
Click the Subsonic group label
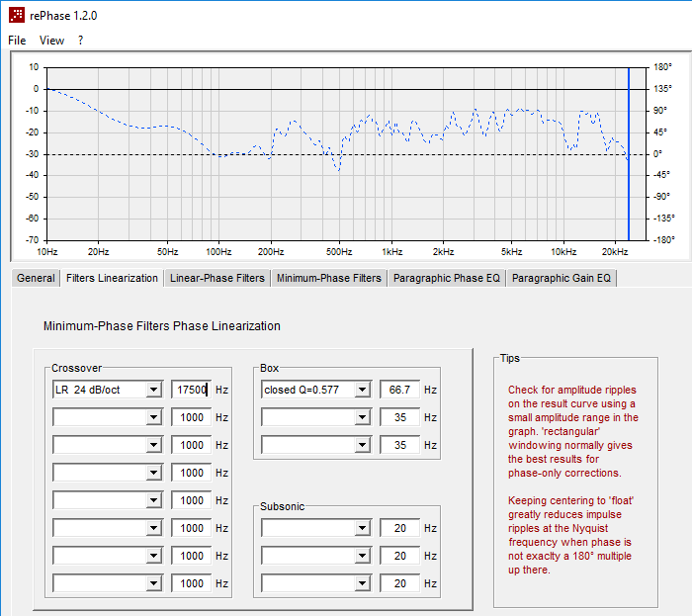(282, 506)
